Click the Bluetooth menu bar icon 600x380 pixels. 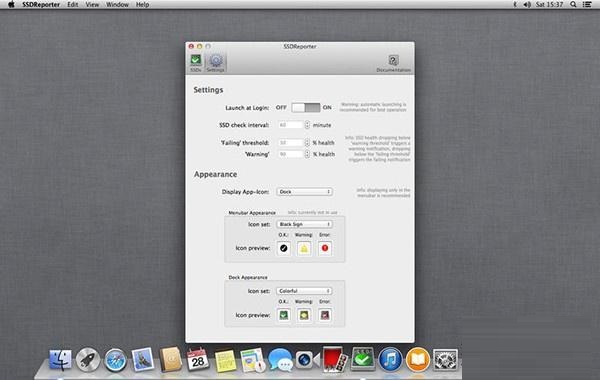pyautogui.click(x=515, y=5)
